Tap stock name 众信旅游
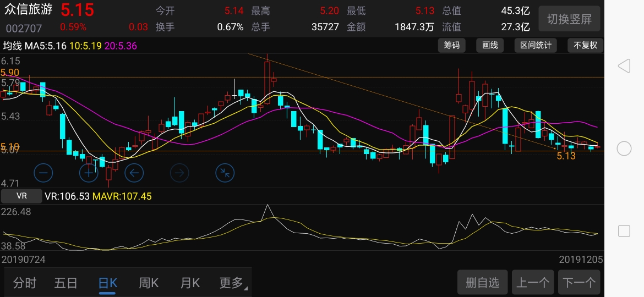 click(x=28, y=9)
